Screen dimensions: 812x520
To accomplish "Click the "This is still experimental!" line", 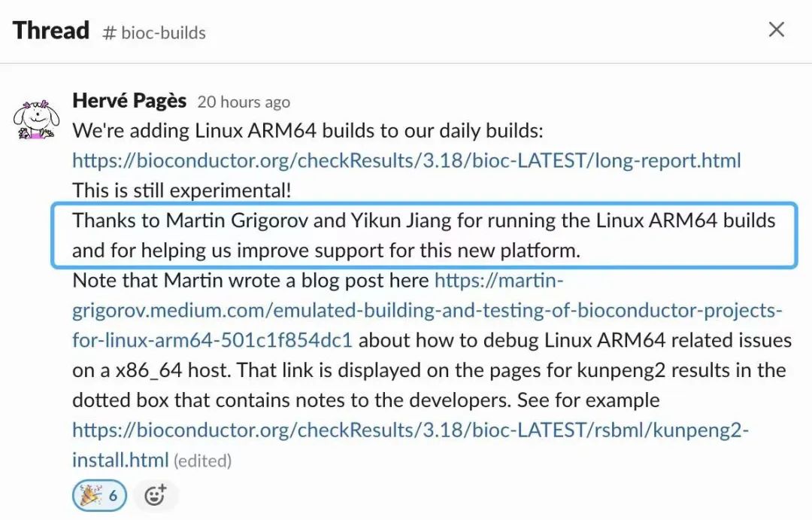I will point(181,190).
